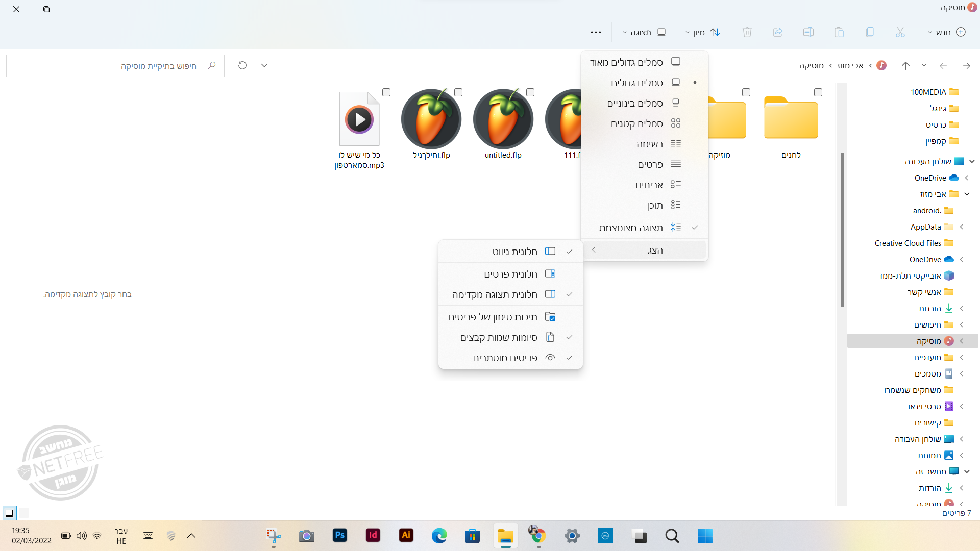This screenshot has height=551, width=980.
Task: Choose סמלים קטנים small icons
Action: 645,123
